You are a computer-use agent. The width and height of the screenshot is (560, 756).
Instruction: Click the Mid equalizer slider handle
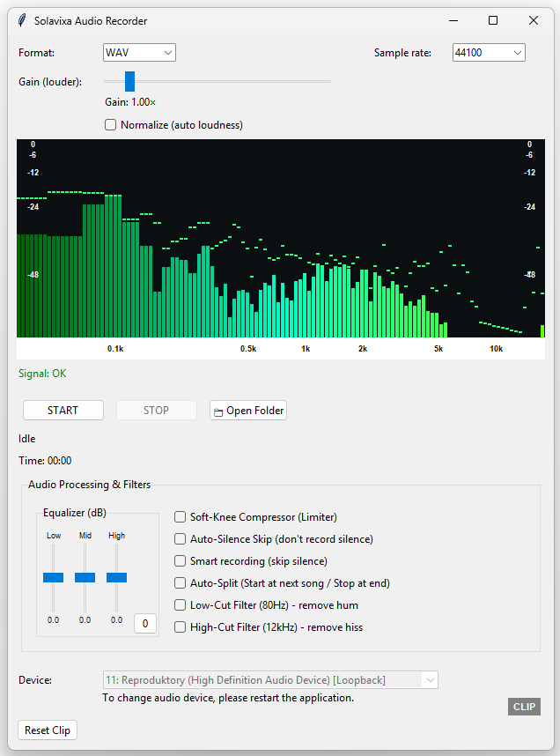point(85,577)
